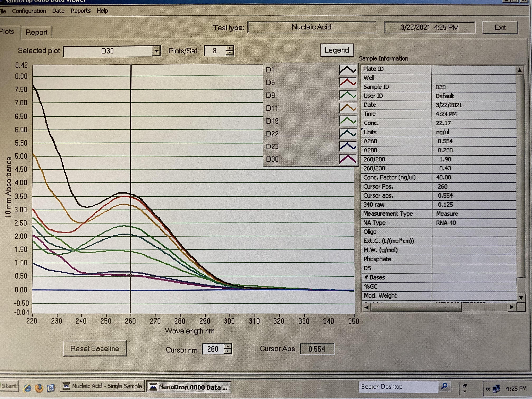The width and height of the screenshot is (532, 399).
Task: Click the Legend button
Action: tap(337, 50)
